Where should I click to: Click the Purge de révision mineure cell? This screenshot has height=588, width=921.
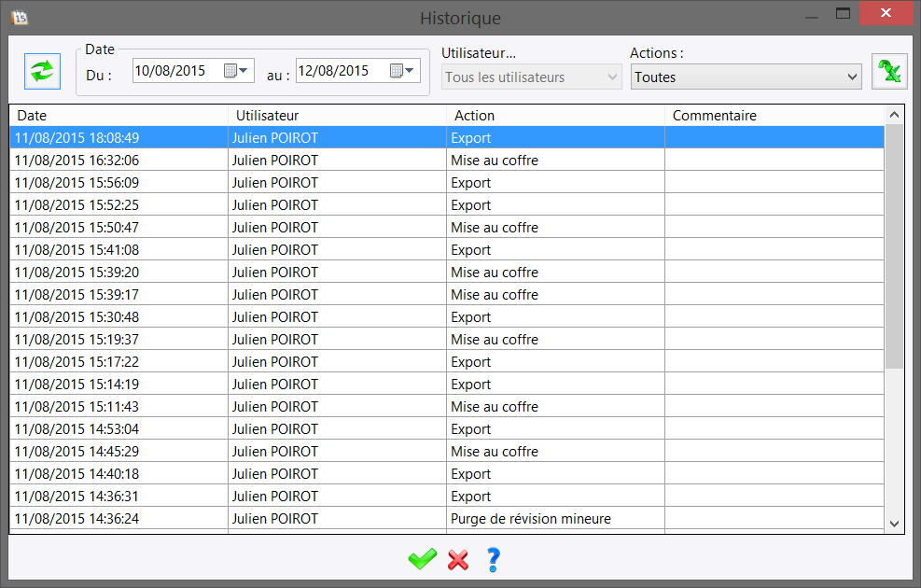tap(555, 518)
